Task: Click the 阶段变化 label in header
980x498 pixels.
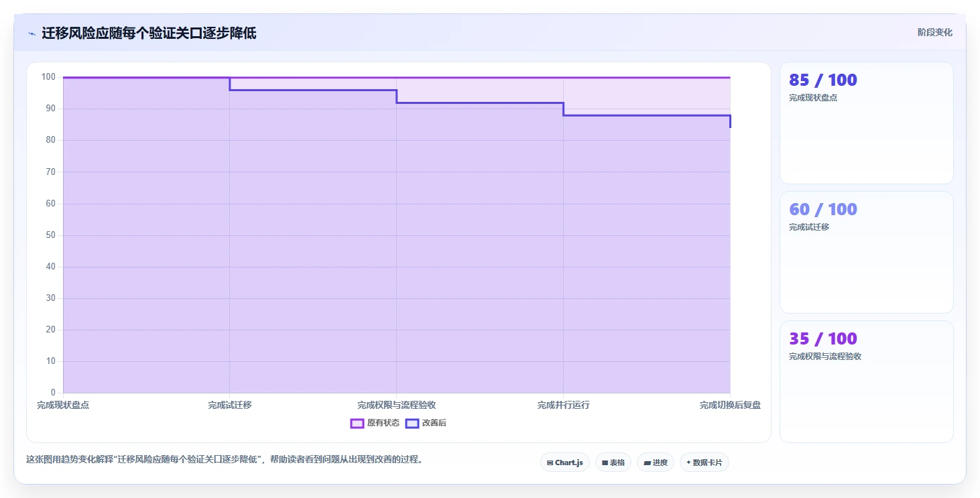Action: pos(935,33)
